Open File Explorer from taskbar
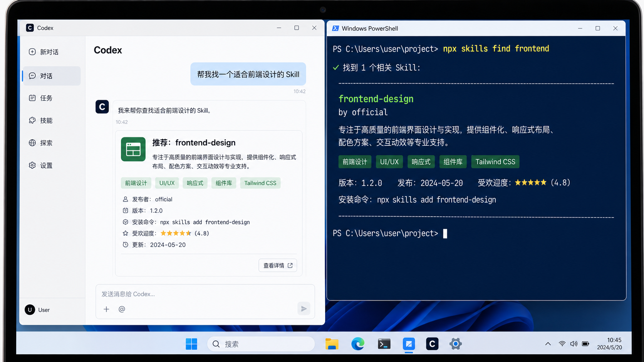 click(x=332, y=344)
